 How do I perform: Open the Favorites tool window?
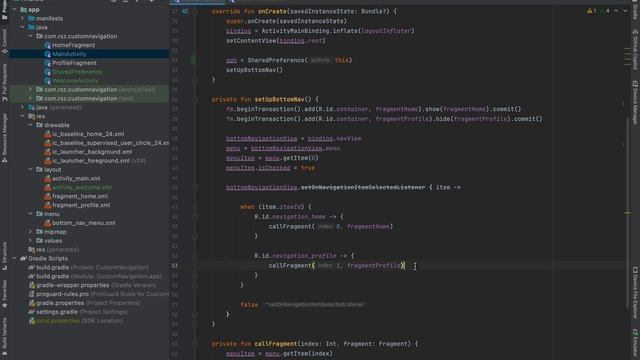coord(4,294)
